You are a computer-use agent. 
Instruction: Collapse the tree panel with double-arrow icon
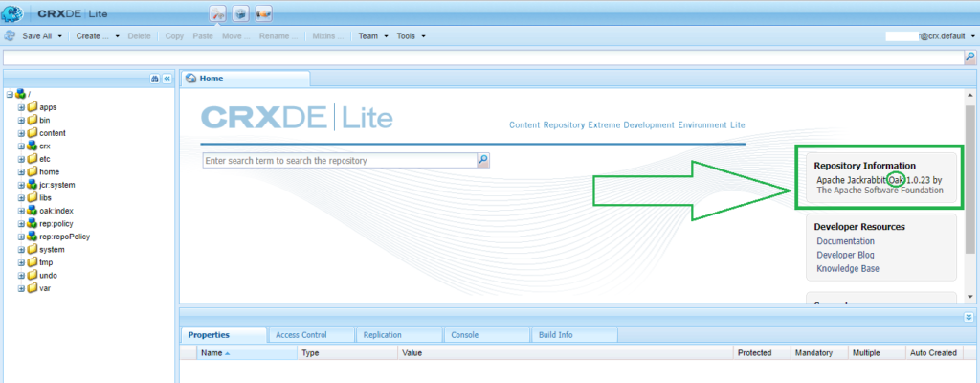166,79
